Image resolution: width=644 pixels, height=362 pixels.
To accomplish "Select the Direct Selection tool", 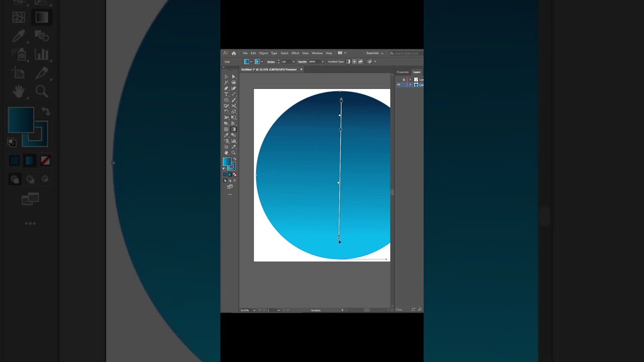I will pos(233,76).
